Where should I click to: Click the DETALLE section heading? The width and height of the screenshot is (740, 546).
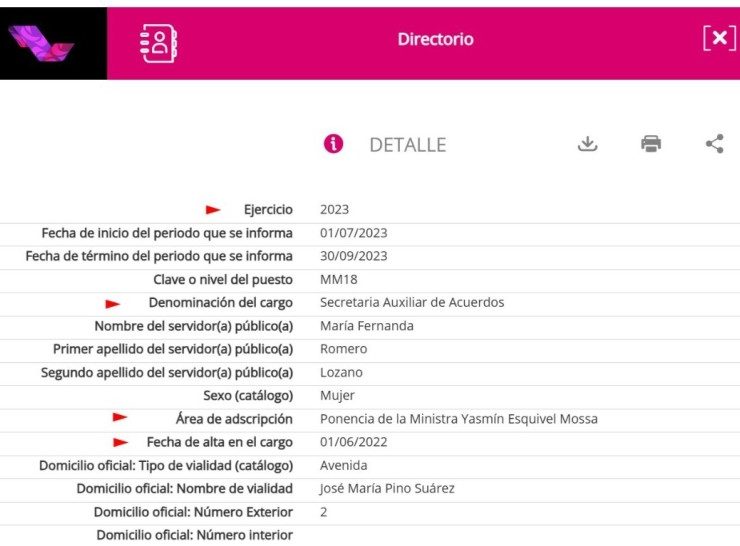407,145
